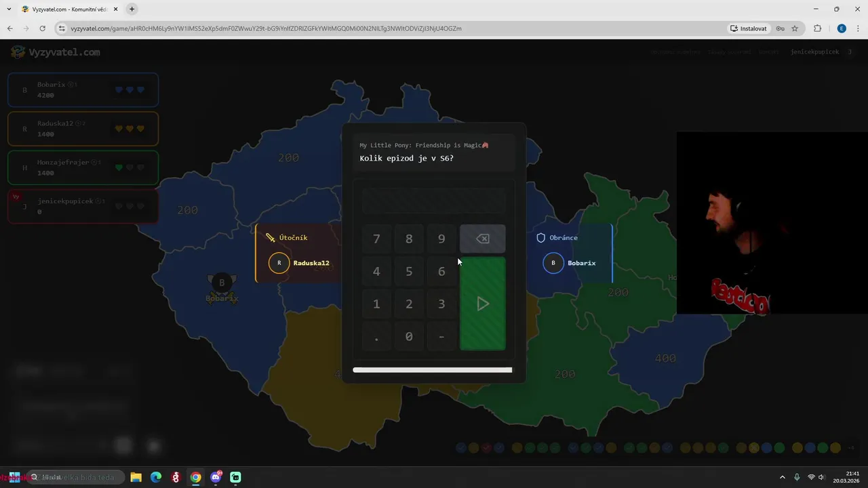
Task: Click the map region labeled 400
Action: [x=665, y=358]
